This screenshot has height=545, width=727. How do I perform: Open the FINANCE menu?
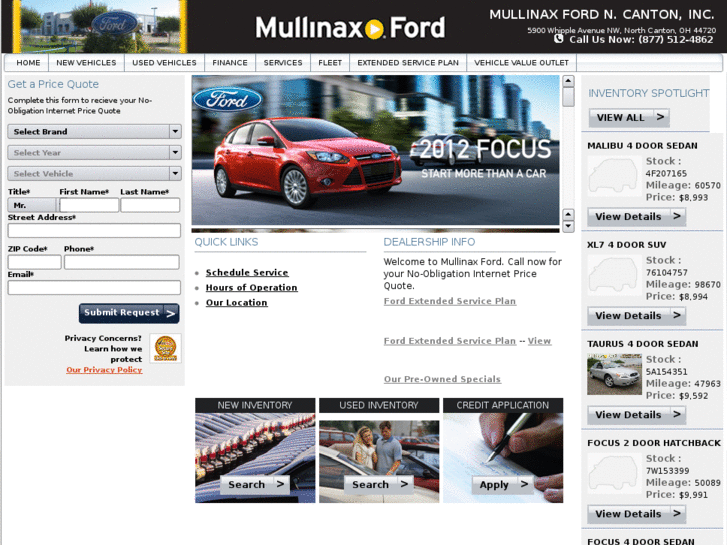[x=230, y=63]
